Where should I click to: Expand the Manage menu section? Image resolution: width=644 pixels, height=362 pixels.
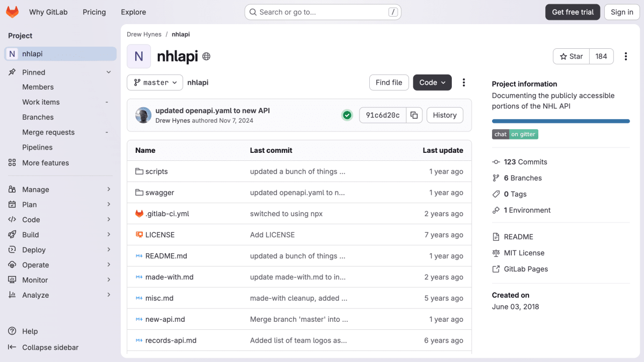pos(108,189)
